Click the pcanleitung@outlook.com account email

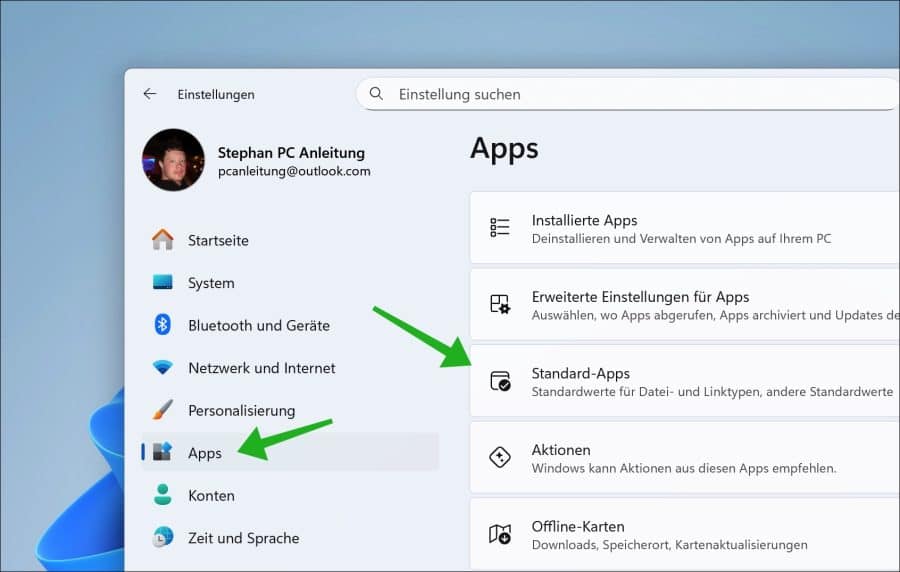(x=294, y=171)
